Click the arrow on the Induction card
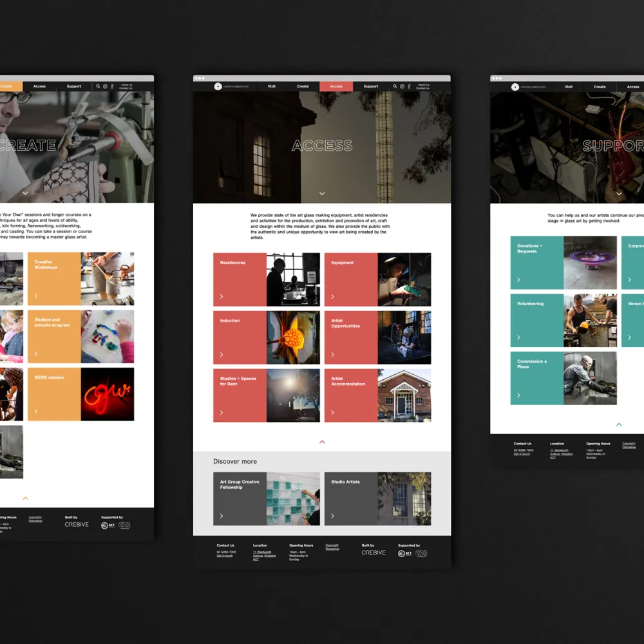Image resolution: width=644 pixels, height=644 pixels. point(222,354)
